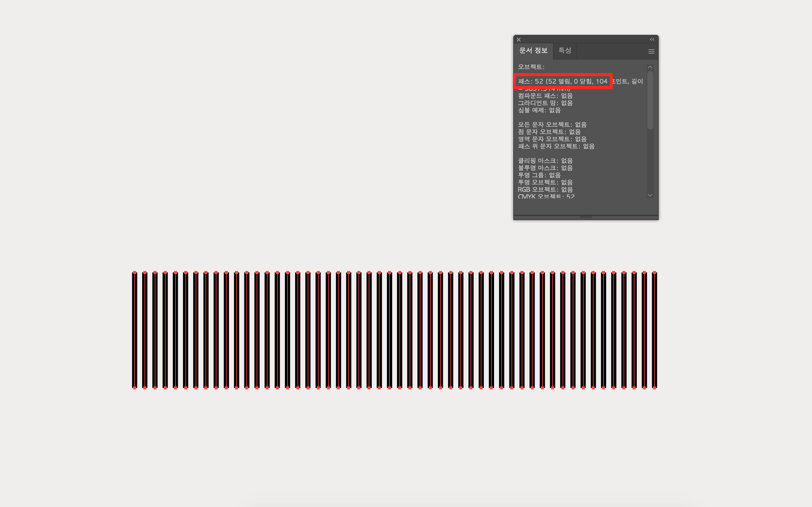Open the Document Info panel hamburger menu
The height and width of the screenshot is (507, 812).
click(651, 51)
